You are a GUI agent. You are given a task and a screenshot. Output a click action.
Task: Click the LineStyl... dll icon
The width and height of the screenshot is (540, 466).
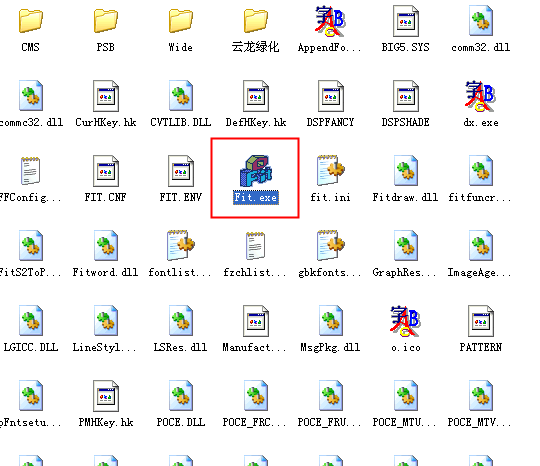coord(106,321)
